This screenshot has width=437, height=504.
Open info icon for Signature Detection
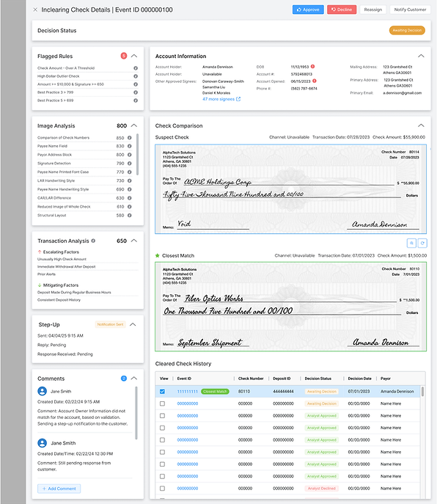click(130, 164)
